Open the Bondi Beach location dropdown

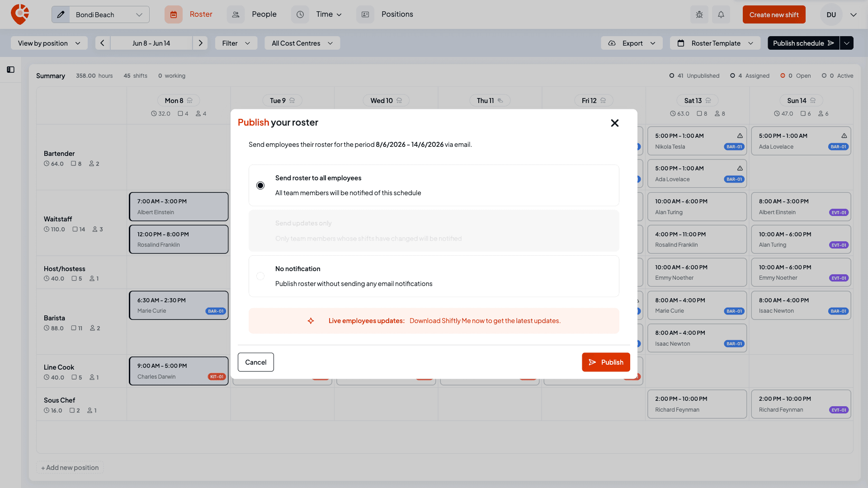109,14
